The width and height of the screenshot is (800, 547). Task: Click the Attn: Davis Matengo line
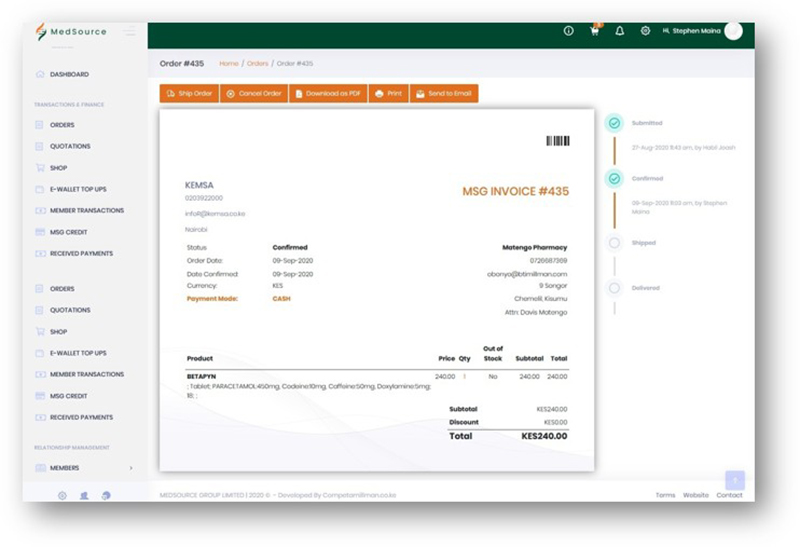pyautogui.click(x=536, y=312)
